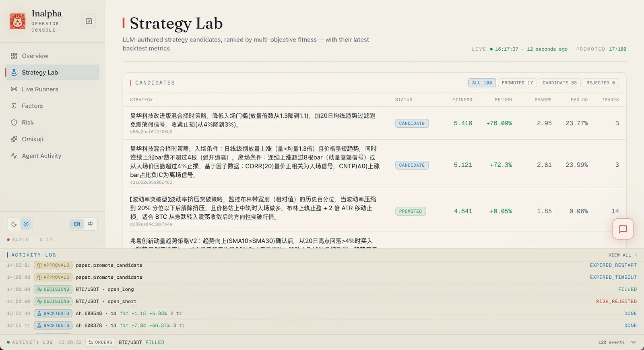Click the Strategy Lab flask icon
Screen dimensions: 644x350
[14, 72]
